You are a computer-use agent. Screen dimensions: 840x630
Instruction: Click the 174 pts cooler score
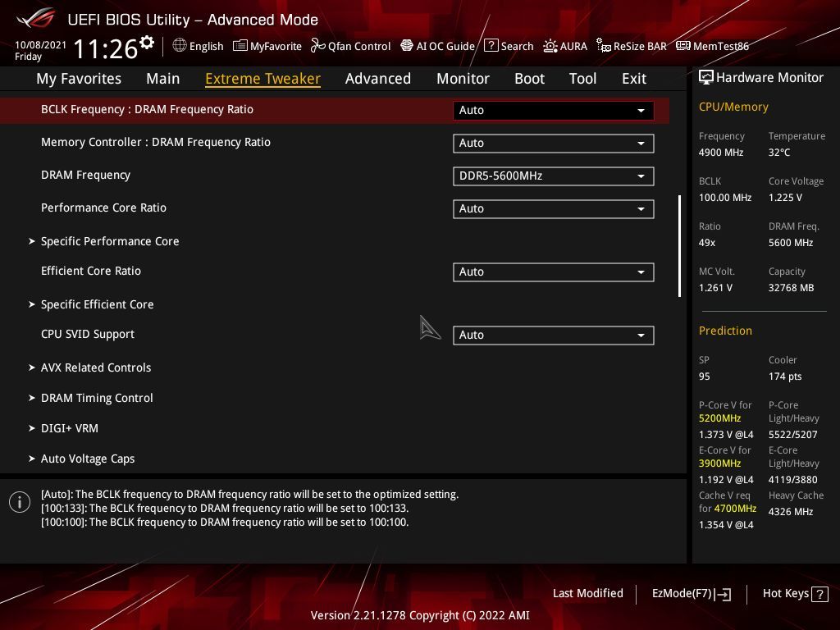click(x=785, y=377)
